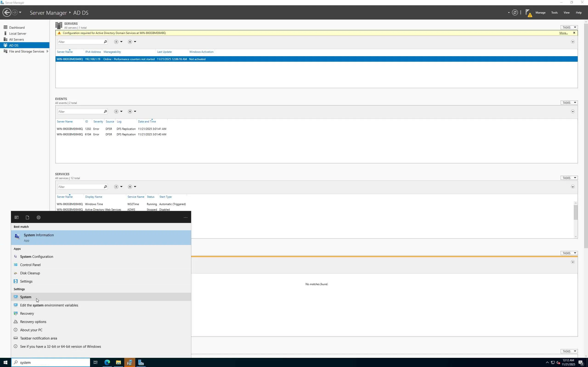Viewport: 588px width, 367px height.
Task: Dismiss the AD DS configuration warning banner
Action: click(574, 33)
